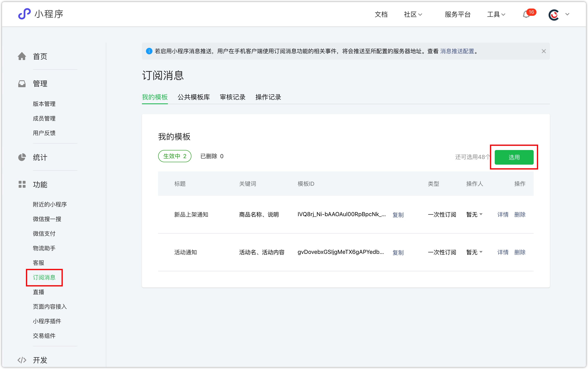Click the 功能 grid icon
The height and width of the screenshot is (369, 588).
point(22,184)
